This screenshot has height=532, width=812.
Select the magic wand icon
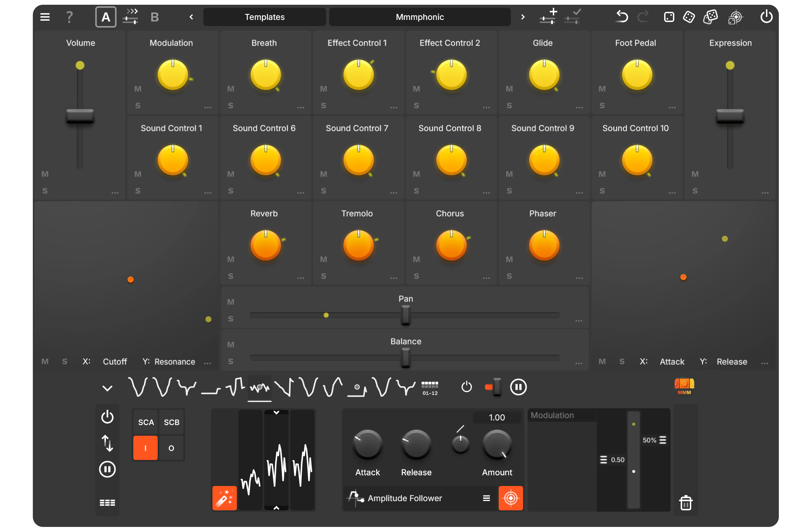(x=224, y=498)
